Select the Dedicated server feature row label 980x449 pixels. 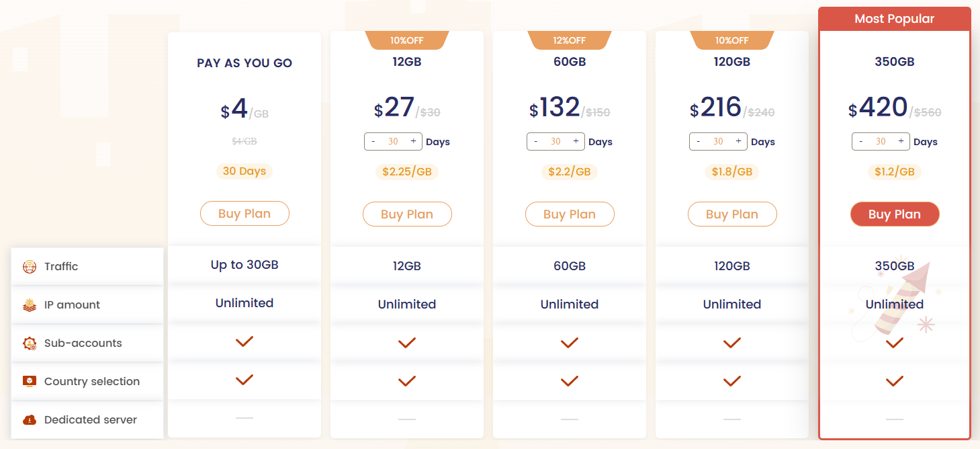90,420
